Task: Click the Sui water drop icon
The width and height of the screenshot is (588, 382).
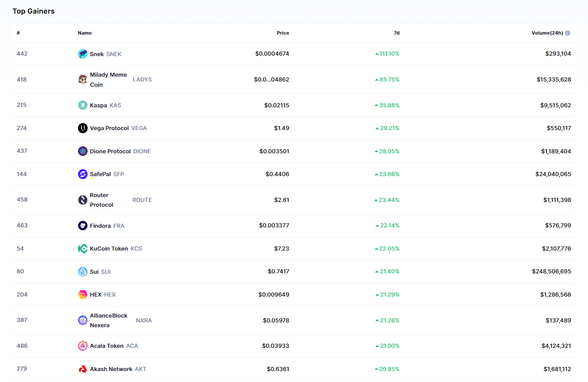Action: pyautogui.click(x=82, y=272)
